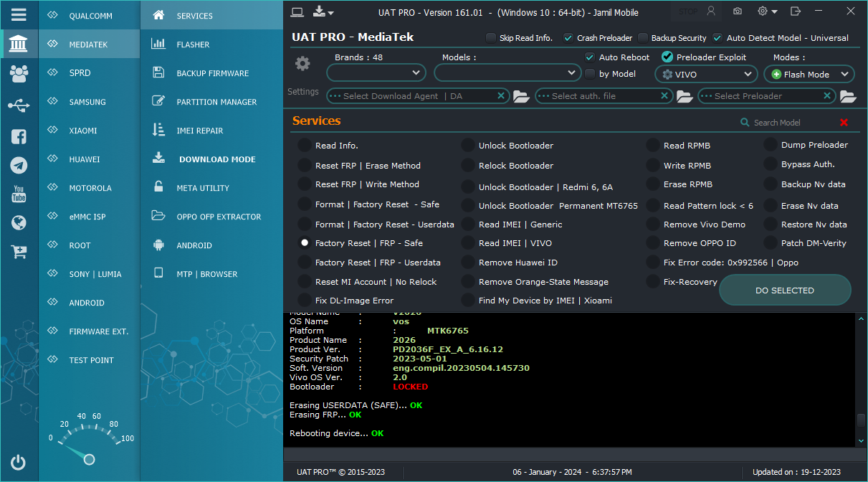Click the STOP button

[687, 11]
